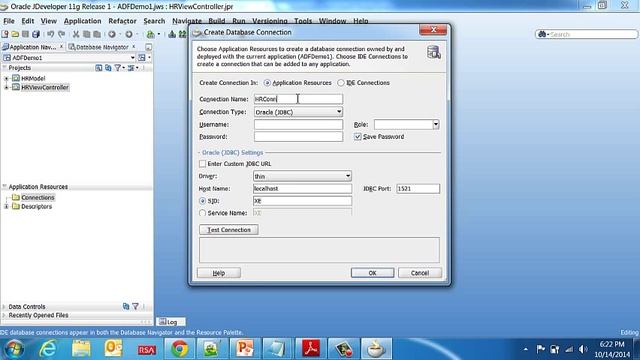Viewport: 640px width, 360px height.
Task: Open the View menu
Action: (x=49, y=21)
